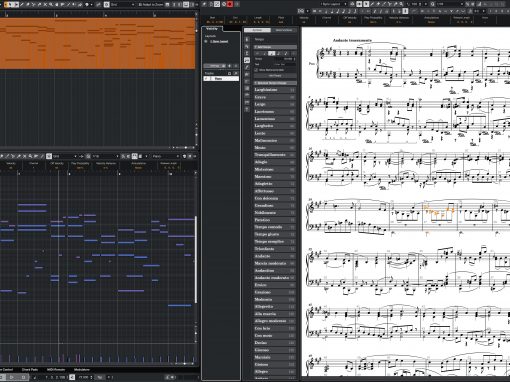
Task: Click the quantize Q icon in score toolbar
Action: tap(433, 4)
